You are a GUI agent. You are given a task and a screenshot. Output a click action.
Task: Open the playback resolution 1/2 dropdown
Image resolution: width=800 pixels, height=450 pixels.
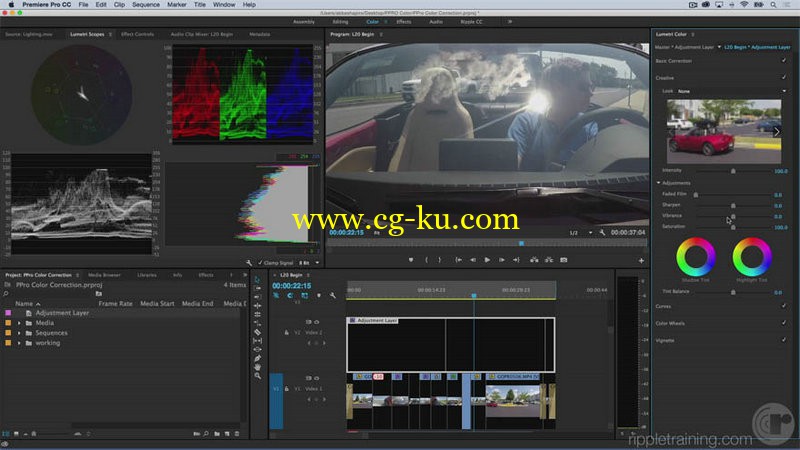pos(581,233)
